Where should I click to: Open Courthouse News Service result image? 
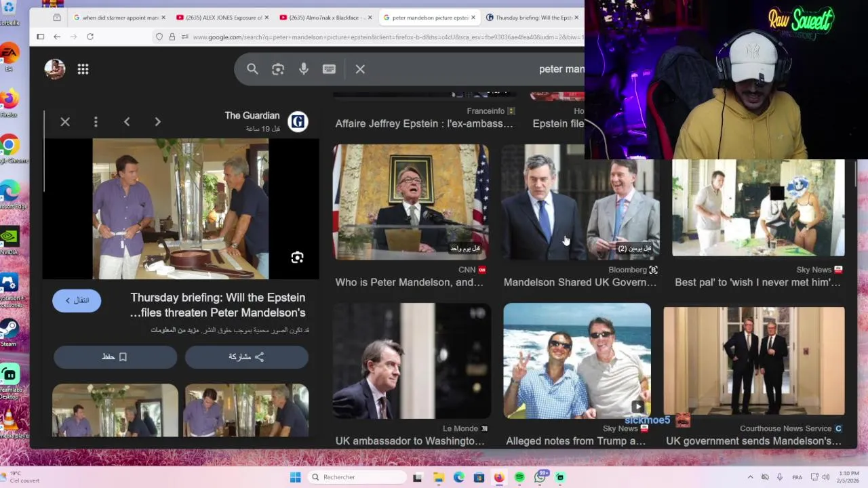(x=754, y=361)
